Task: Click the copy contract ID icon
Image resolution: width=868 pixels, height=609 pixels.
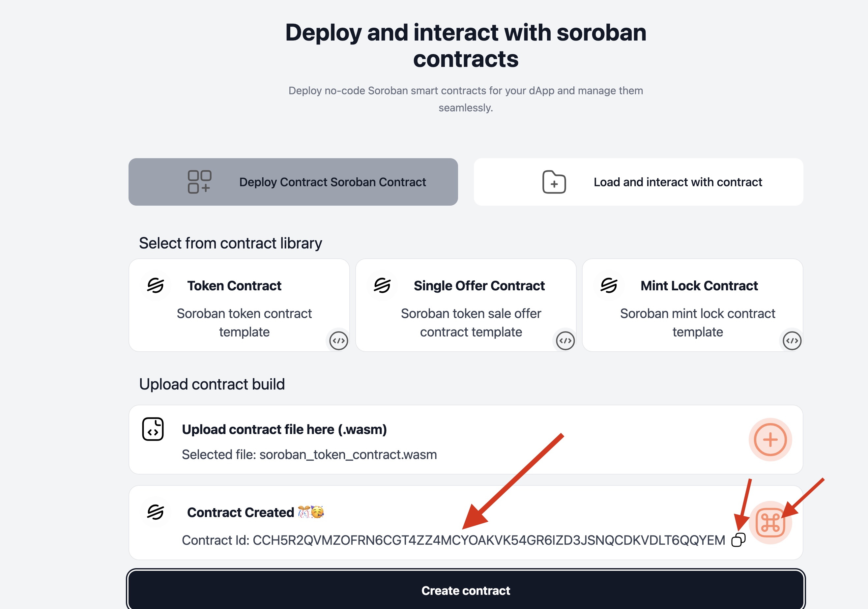Action: coord(738,540)
